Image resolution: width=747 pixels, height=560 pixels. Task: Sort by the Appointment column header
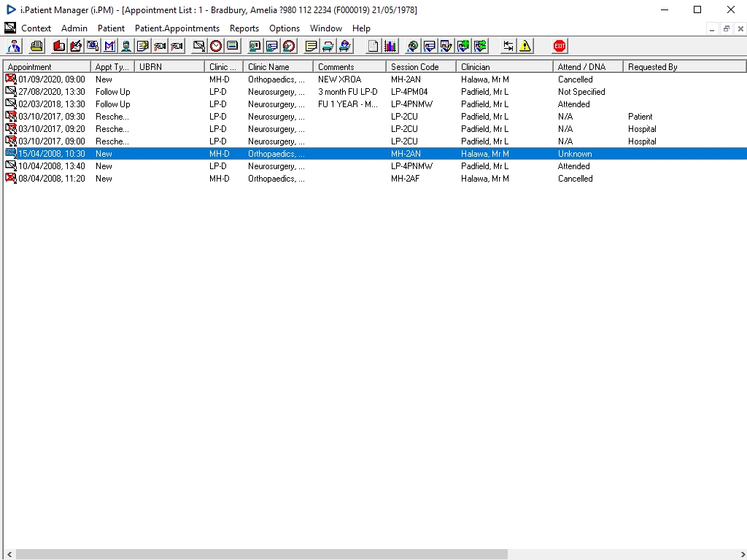coord(47,66)
